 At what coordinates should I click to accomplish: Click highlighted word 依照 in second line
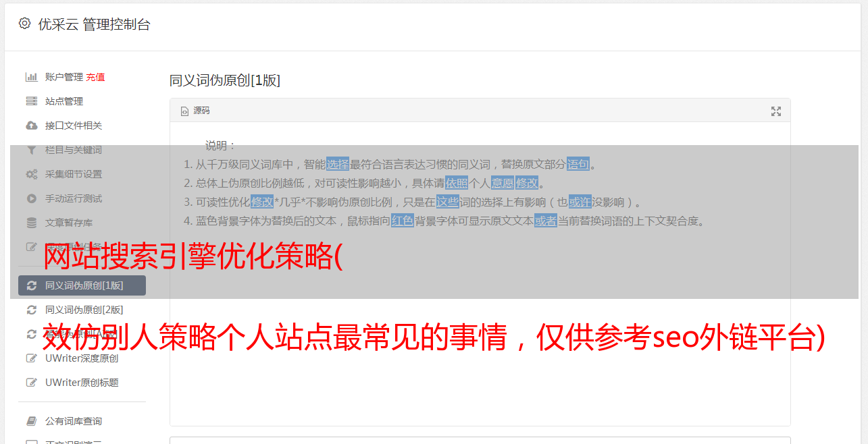click(457, 183)
